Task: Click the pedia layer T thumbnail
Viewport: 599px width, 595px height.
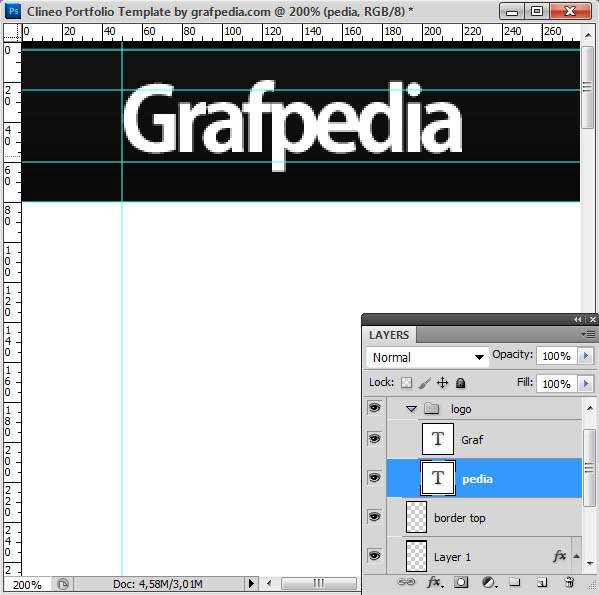Action: [x=438, y=478]
